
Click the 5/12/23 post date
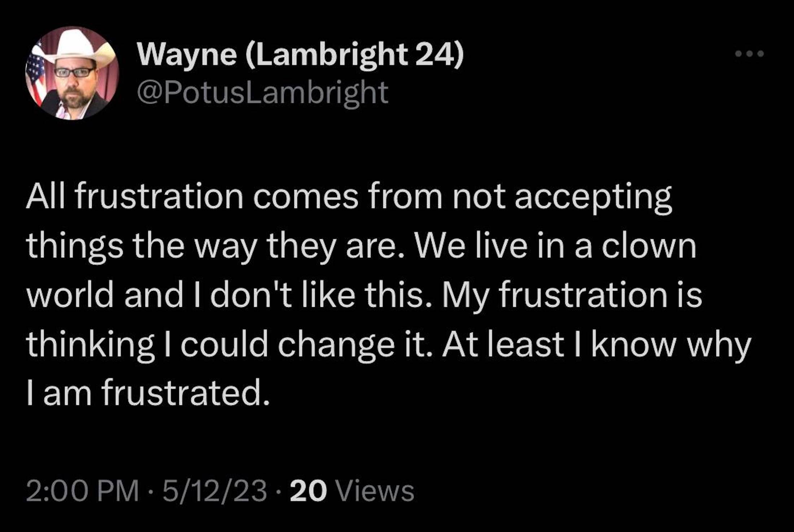pyautogui.click(x=215, y=491)
